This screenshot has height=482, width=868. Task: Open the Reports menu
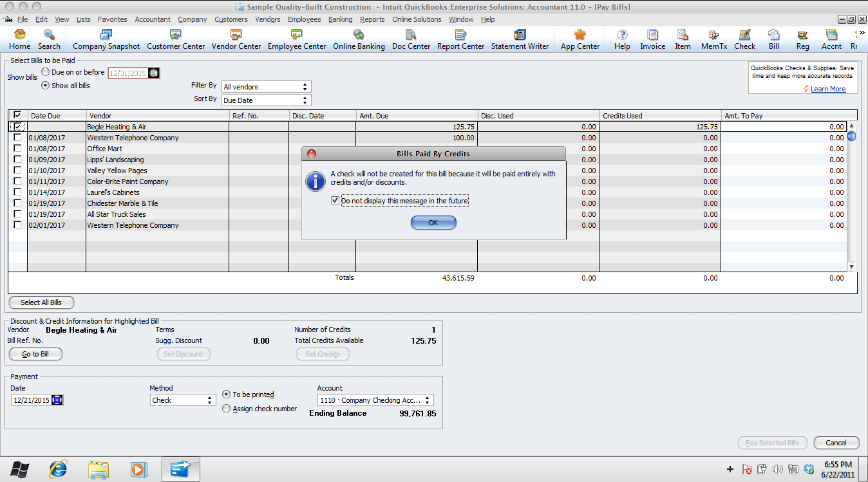coord(372,19)
